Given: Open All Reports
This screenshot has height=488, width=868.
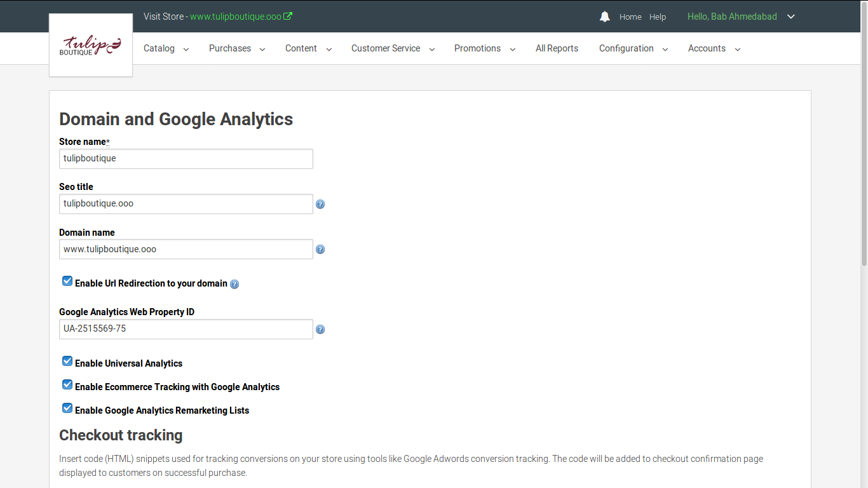Looking at the screenshot, I should (x=557, y=48).
